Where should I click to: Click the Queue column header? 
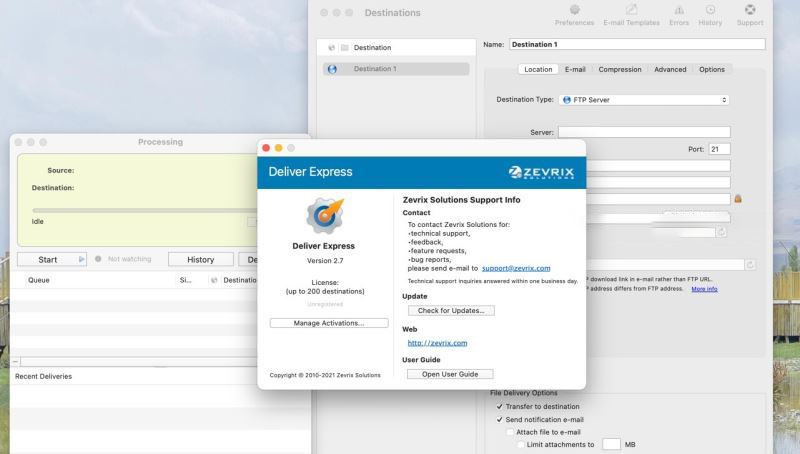tap(39, 280)
